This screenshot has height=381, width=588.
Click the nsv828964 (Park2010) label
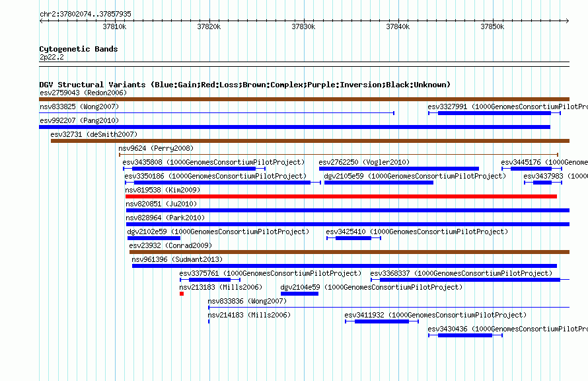165,218
